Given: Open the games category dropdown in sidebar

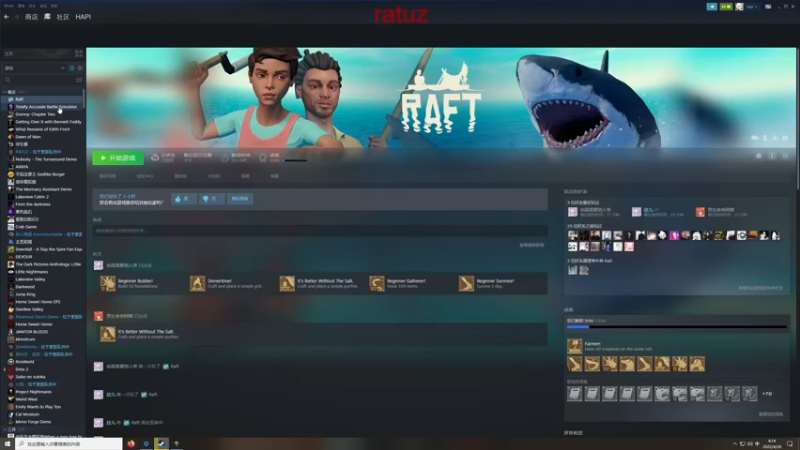Looking at the screenshot, I should click(x=35, y=68).
